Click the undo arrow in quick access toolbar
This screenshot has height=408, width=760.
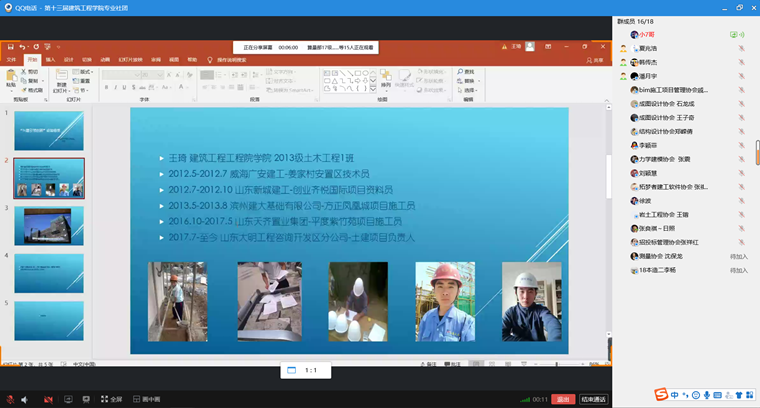click(22, 47)
